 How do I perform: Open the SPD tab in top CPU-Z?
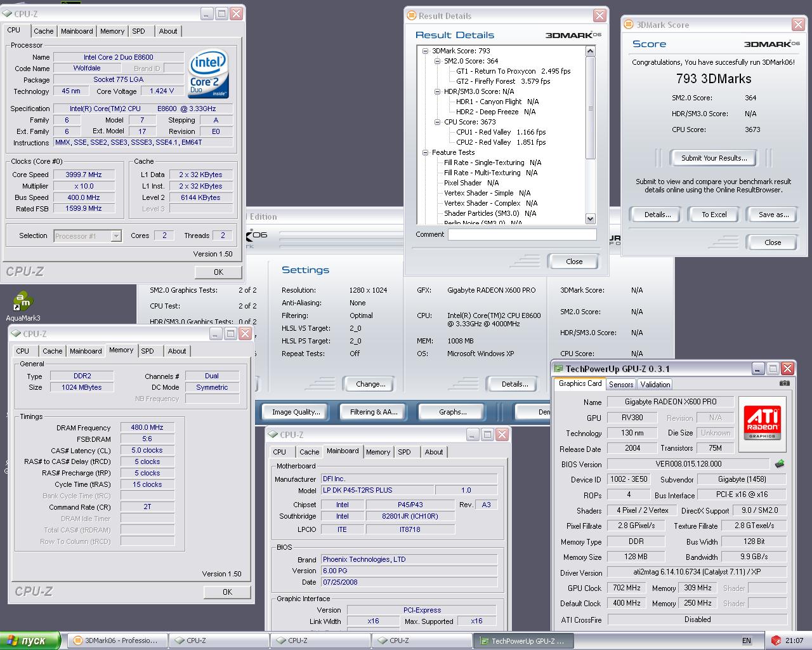click(139, 31)
